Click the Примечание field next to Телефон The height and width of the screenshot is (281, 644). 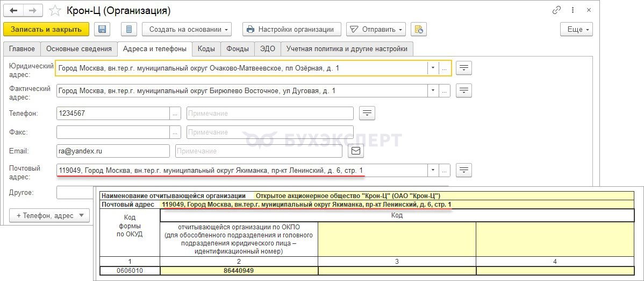(270, 113)
